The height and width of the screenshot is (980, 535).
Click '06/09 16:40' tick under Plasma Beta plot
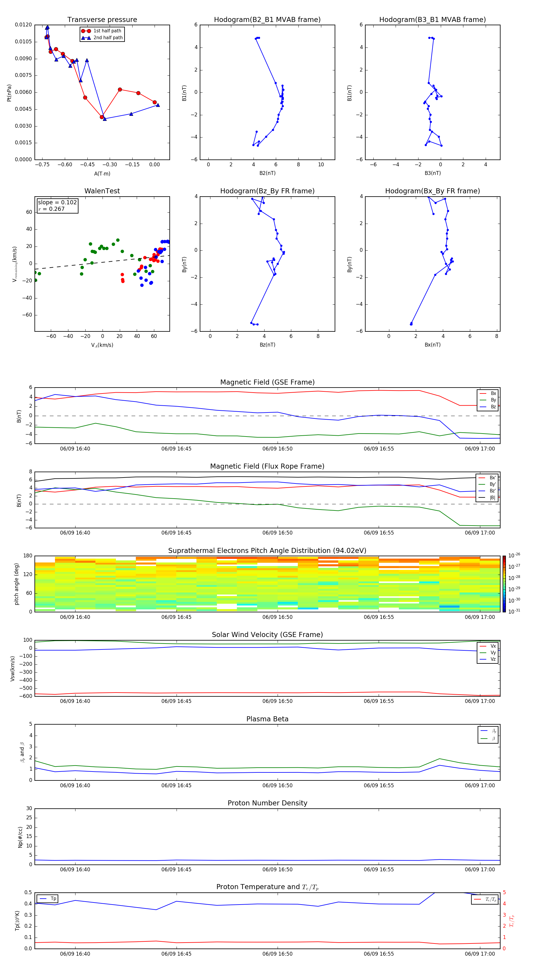(x=75, y=785)
